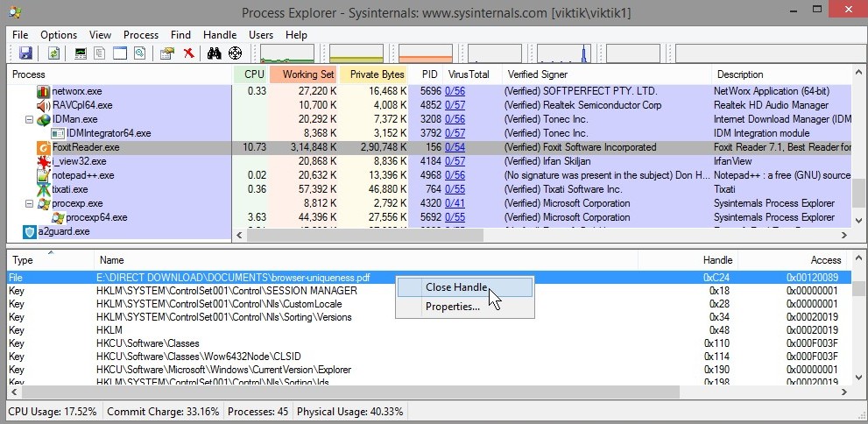Click the Refresh Now toolbar icon
Viewport: 868px width, 424px height.
point(53,53)
